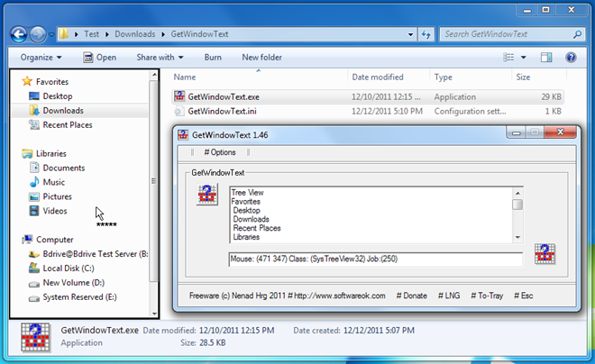This screenshot has width=595, height=364.
Task: Select Downloads in the navigation pane
Action: coord(63,110)
